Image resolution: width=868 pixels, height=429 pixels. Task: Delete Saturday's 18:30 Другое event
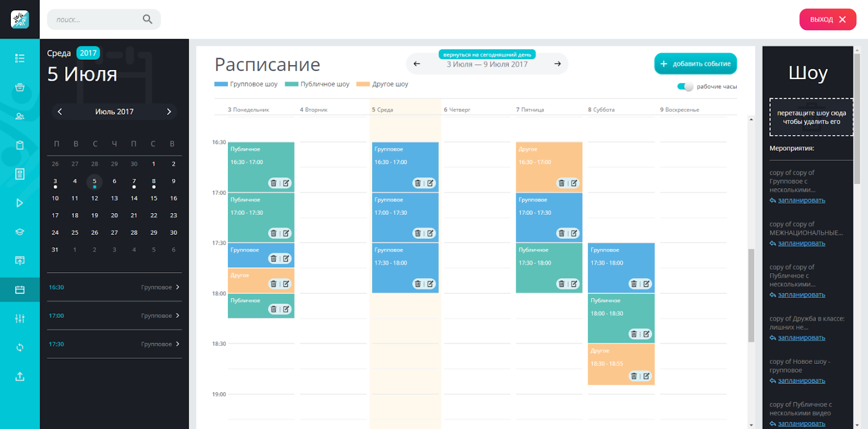(x=634, y=376)
